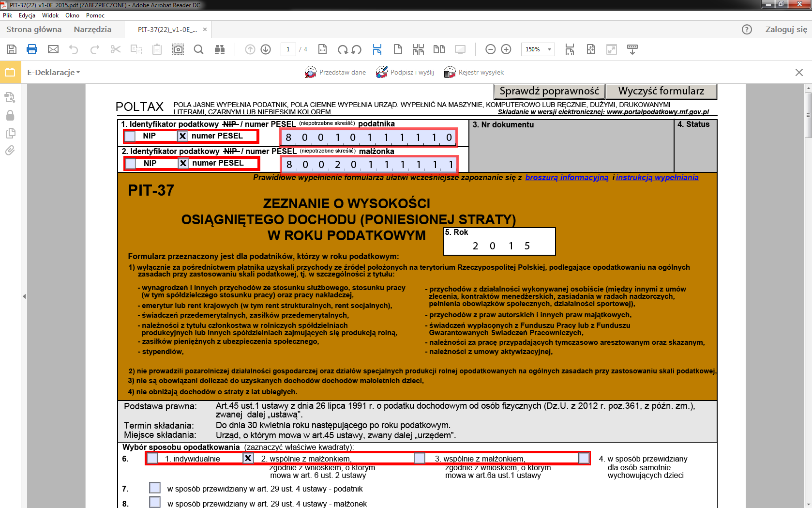Click the Redo arrow icon
The image size is (812, 508).
tap(95, 49)
